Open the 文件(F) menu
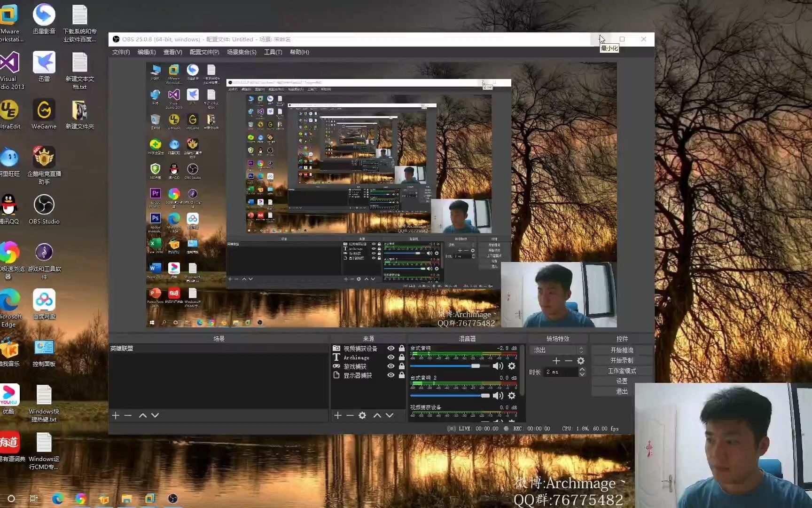 pos(121,52)
